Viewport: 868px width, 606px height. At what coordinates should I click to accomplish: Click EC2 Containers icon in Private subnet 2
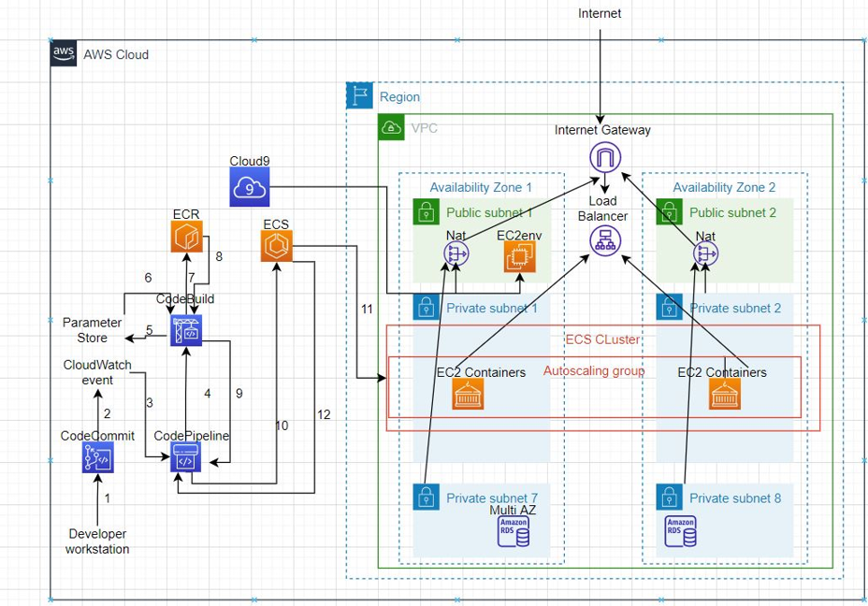tap(721, 394)
